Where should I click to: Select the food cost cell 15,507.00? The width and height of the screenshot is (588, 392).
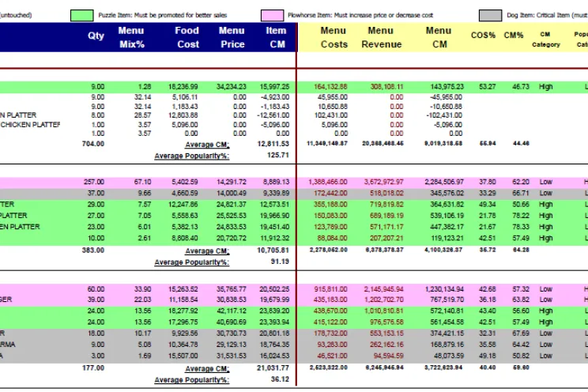click(183, 356)
